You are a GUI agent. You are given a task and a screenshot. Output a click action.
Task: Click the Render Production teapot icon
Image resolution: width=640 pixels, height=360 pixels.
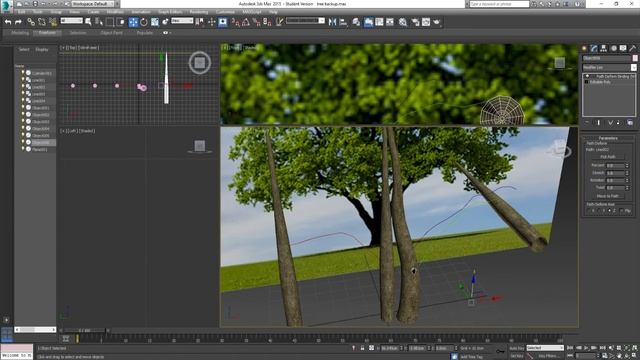tap(437, 22)
